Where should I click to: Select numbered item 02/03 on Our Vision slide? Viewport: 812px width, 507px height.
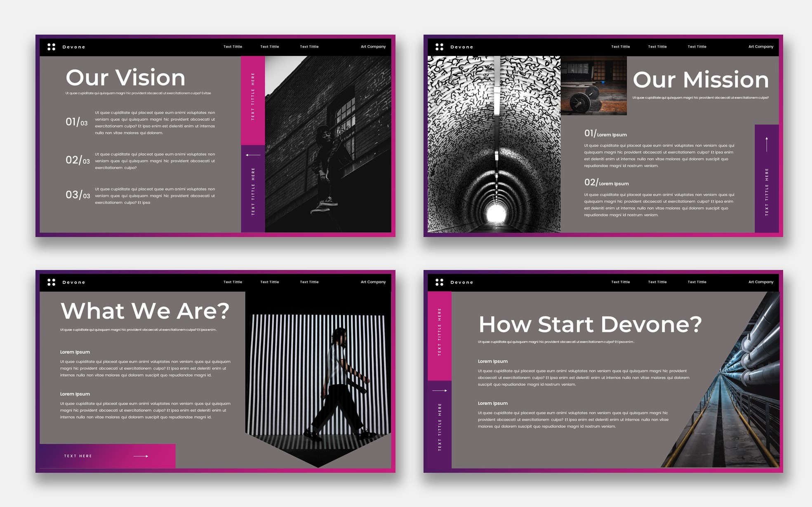tap(77, 160)
